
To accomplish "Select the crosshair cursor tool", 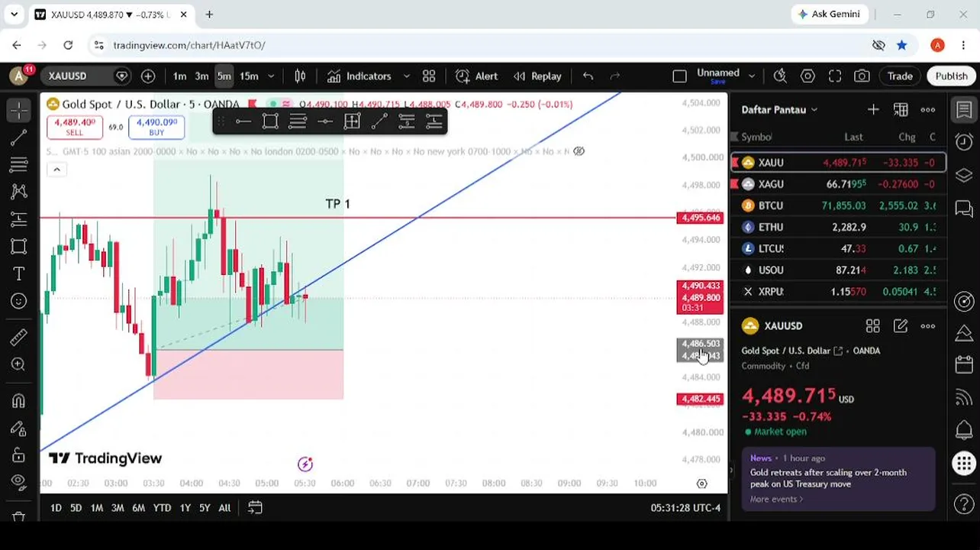I will pyautogui.click(x=19, y=111).
